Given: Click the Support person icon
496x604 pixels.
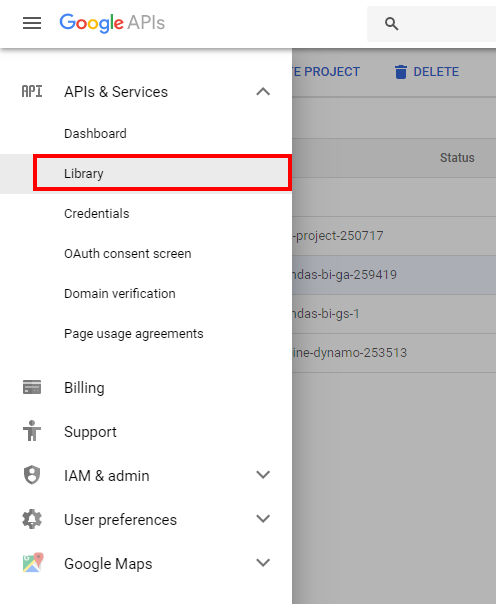Looking at the screenshot, I should click(32, 431).
